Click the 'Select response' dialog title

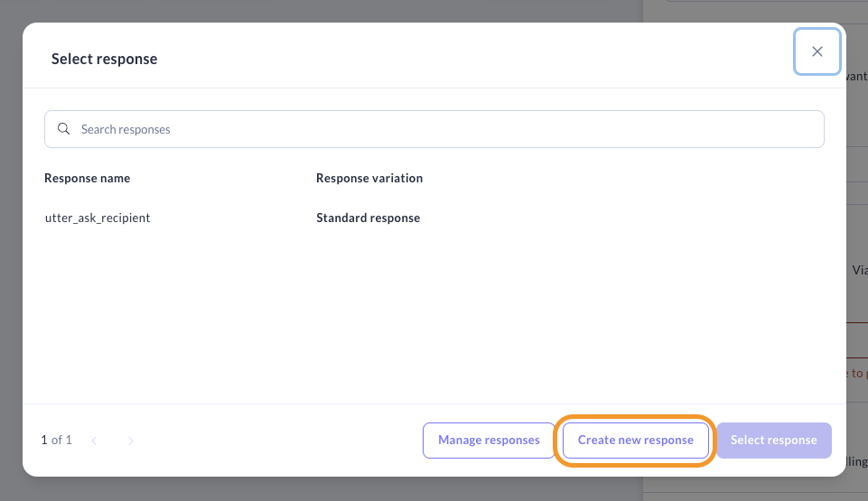104,59
